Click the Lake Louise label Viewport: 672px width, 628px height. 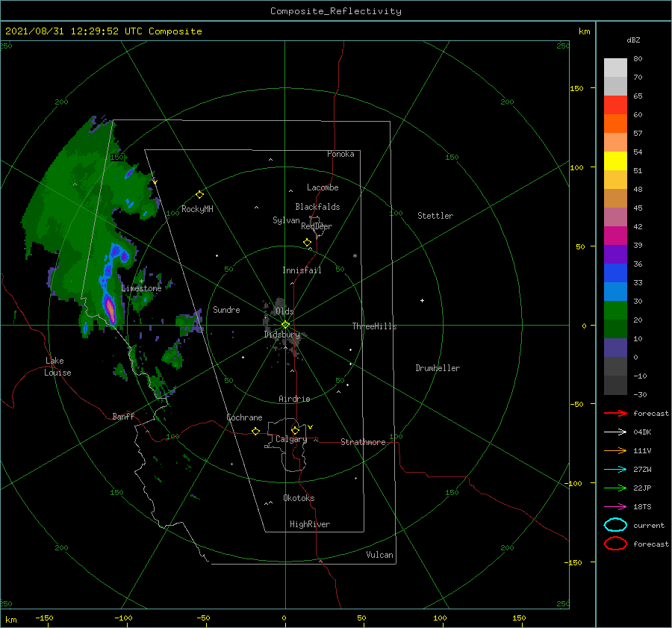pos(57,367)
